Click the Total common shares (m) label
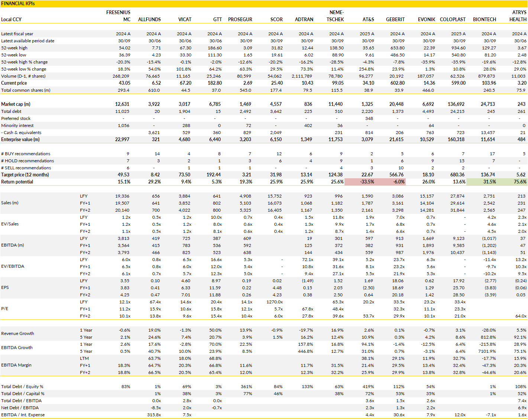Image resolution: width=528 pixels, height=420 pixels. point(26,90)
